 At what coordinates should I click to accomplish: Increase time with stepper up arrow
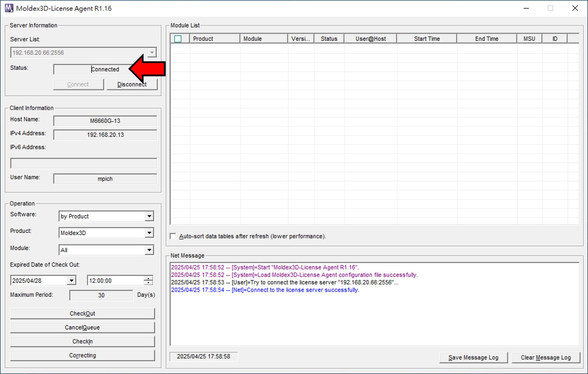tap(148, 278)
